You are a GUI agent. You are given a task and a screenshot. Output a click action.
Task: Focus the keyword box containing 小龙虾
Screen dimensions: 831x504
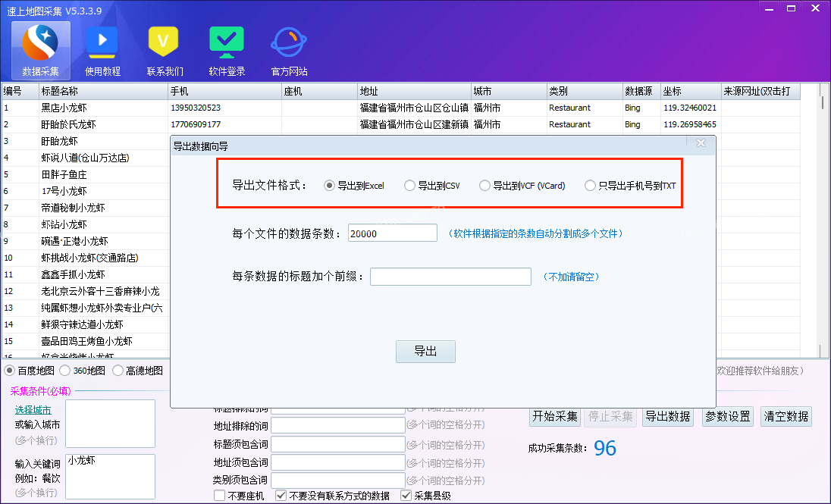110,477
